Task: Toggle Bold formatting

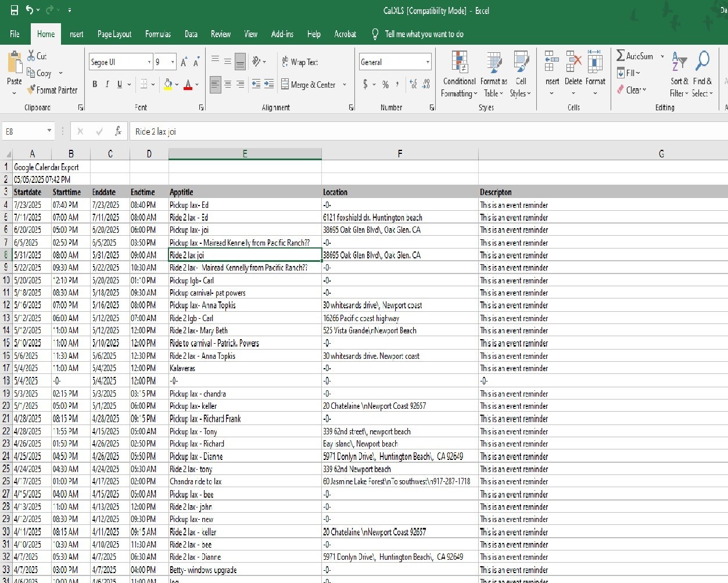Action: (95, 84)
